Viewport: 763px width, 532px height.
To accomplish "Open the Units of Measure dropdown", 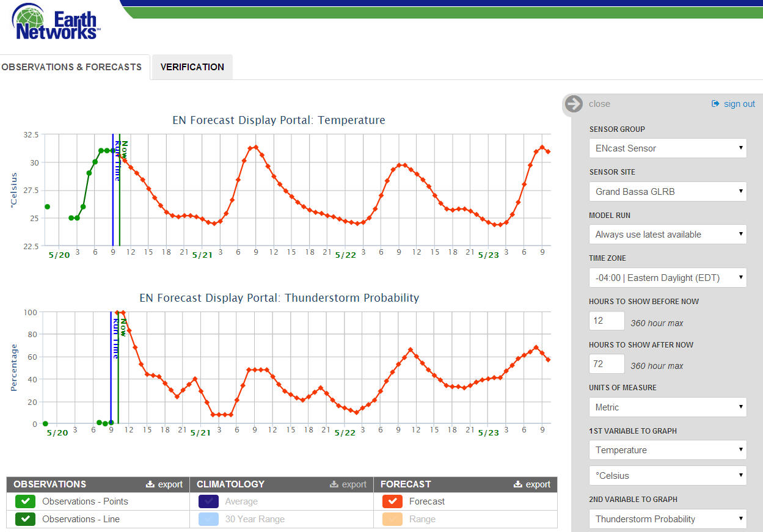I will pyautogui.click(x=668, y=407).
